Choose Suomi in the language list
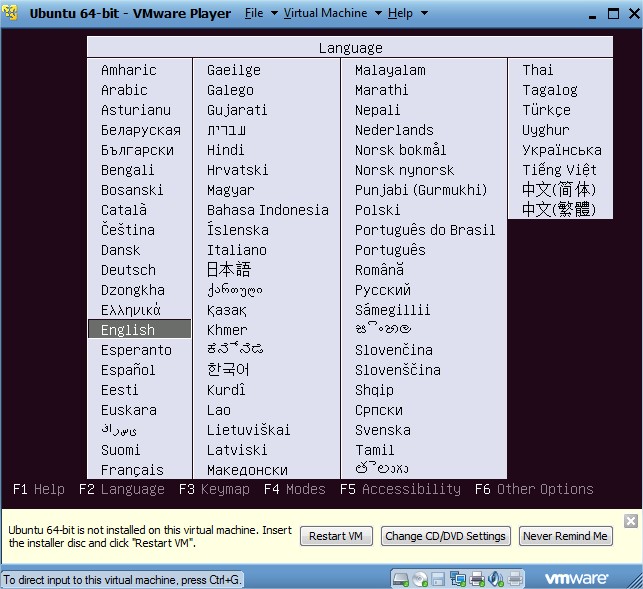 coord(120,450)
